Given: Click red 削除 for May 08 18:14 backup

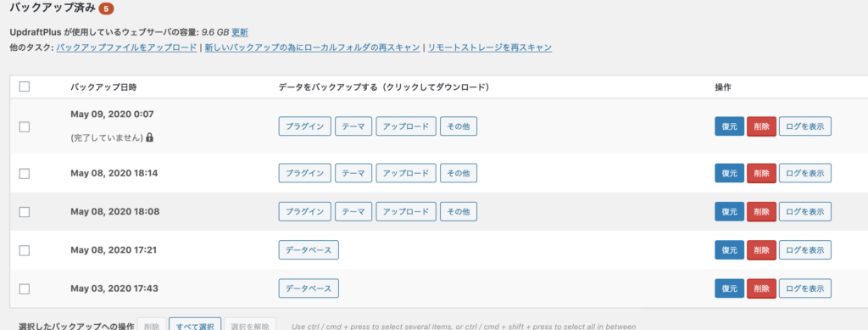Looking at the screenshot, I should pyautogui.click(x=762, y=173).
